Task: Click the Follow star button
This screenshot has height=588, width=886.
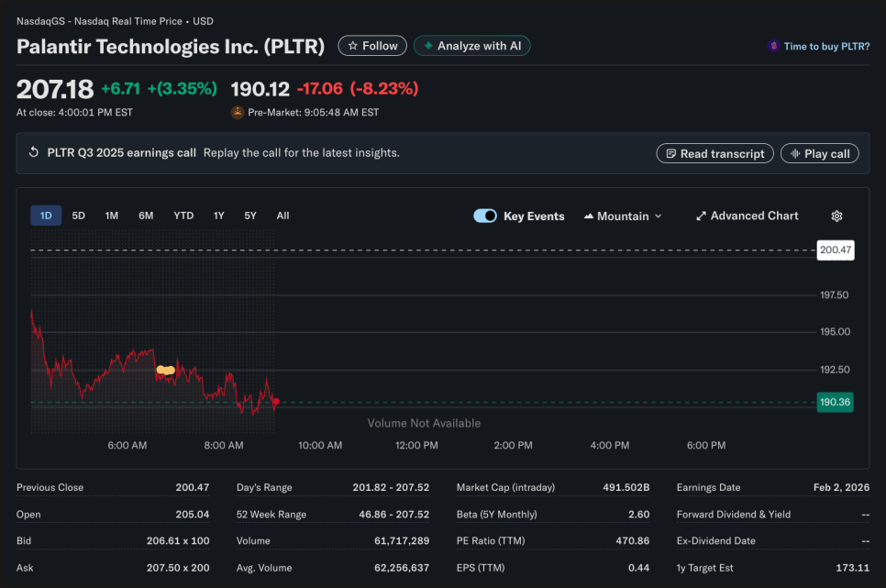Action: pyautogui.click(x=372, y=46)
